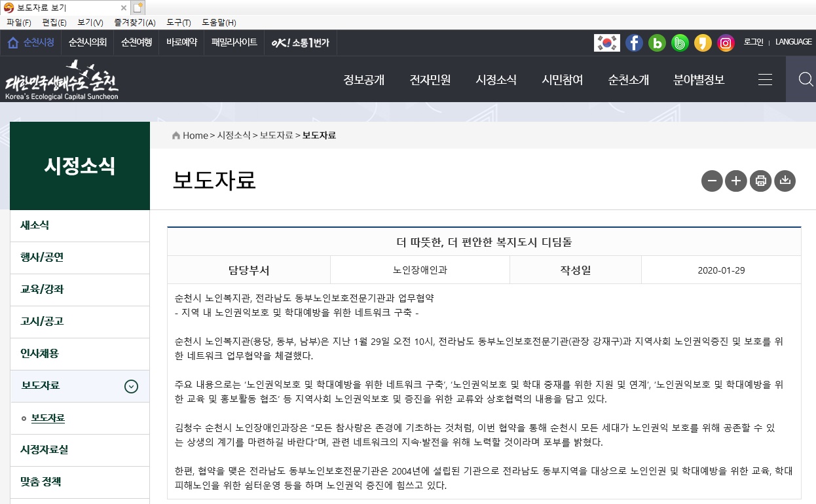The width and height of the screenshot is (816, 504).
Task: Select the Home icon in the breadcrumb
Action: (176, 135)
